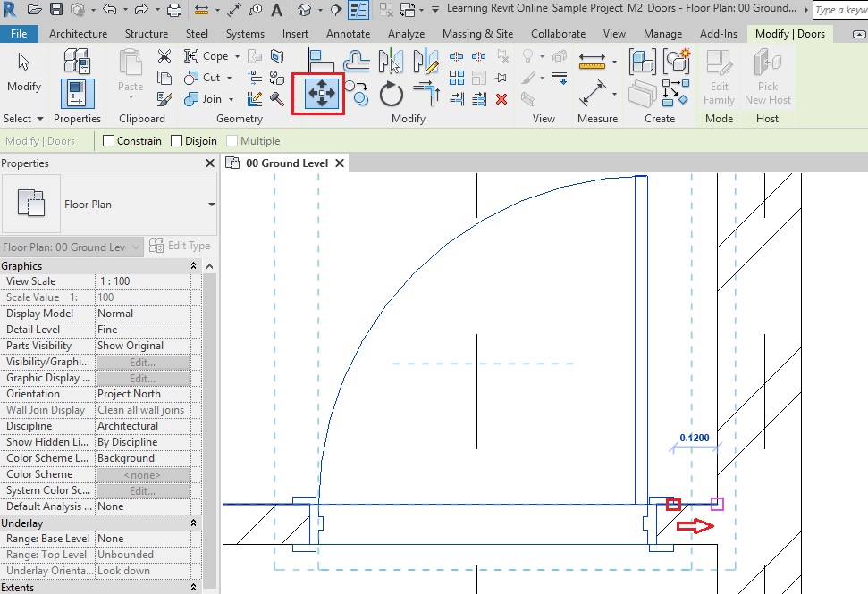The image size is (868, 594).
Task: Click Edit button for Visibility/Graphics overrides
Action: 142,362
